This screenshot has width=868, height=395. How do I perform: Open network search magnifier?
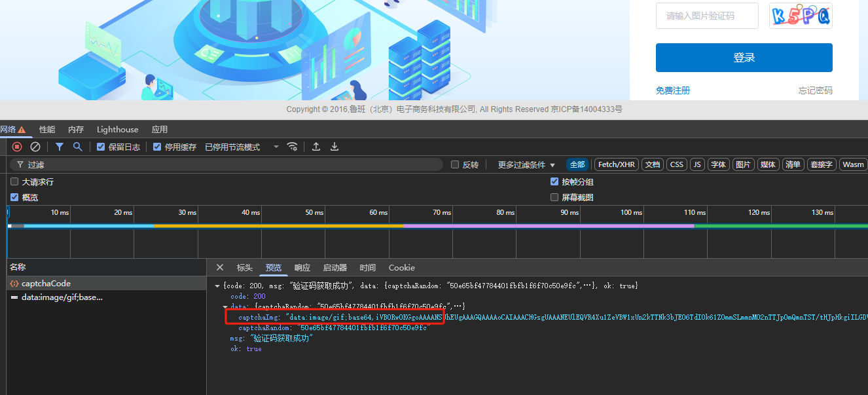click(78, 147)
